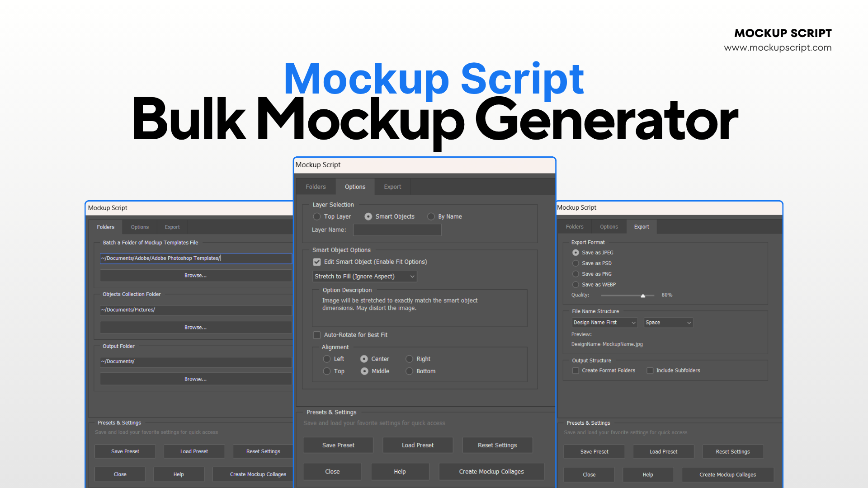Check Create Format Folders

tap(576, 371)
